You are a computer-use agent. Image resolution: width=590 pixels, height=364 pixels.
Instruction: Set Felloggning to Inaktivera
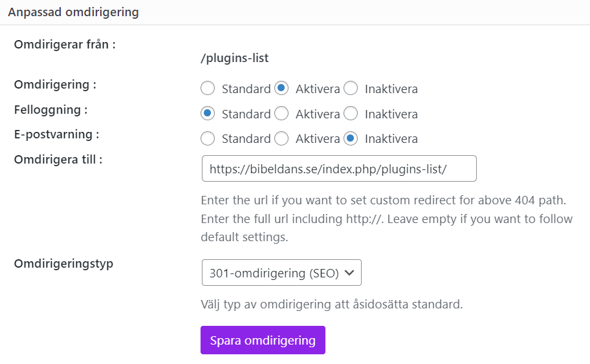(351, 113)
